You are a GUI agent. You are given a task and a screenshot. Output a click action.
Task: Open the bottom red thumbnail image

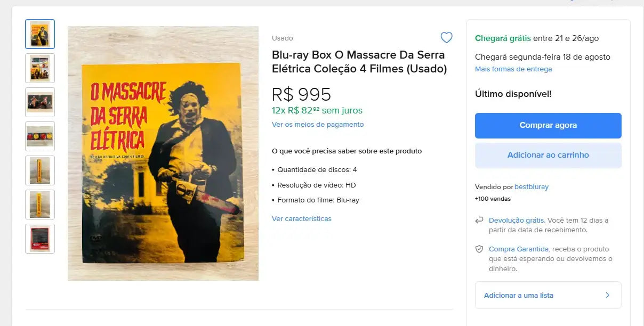coord(40,239)
